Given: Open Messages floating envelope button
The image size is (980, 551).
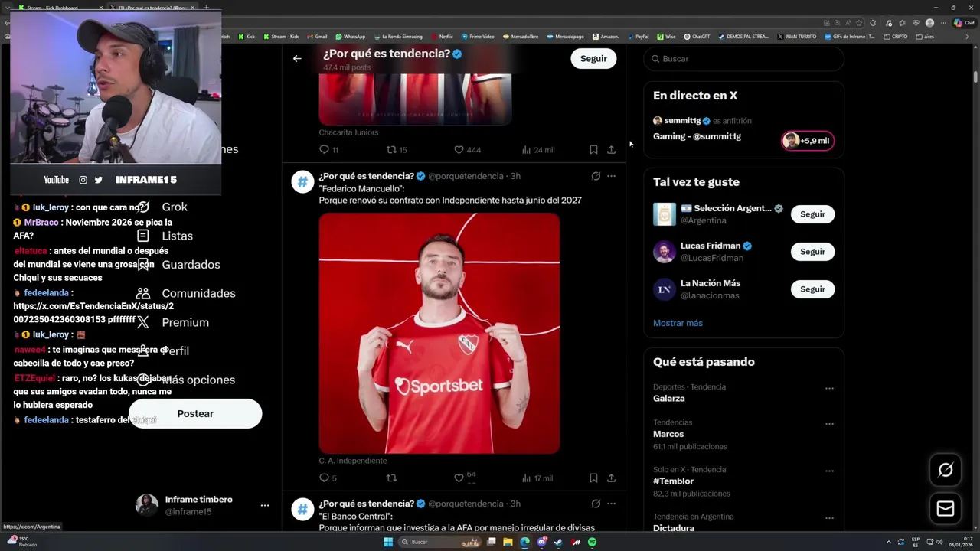Looking at the screenshot, I should coord(946,509).
